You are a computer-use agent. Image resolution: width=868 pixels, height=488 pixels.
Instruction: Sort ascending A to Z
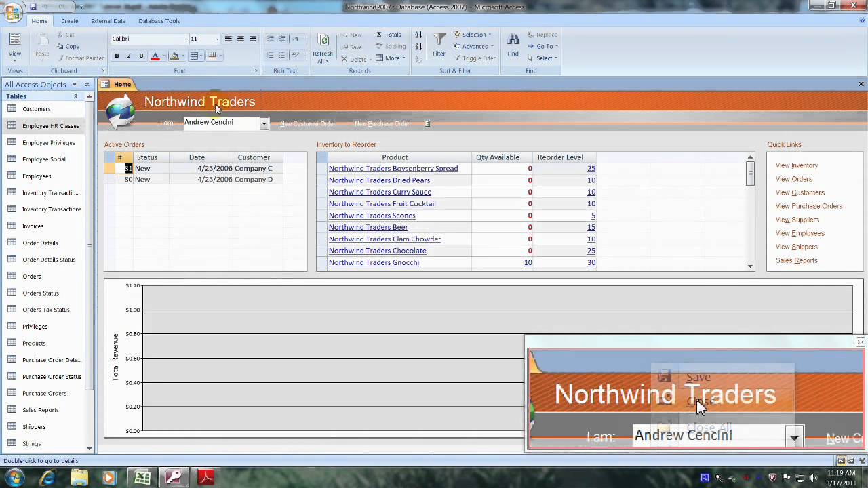pyautogui.click(x=418, y=35)
